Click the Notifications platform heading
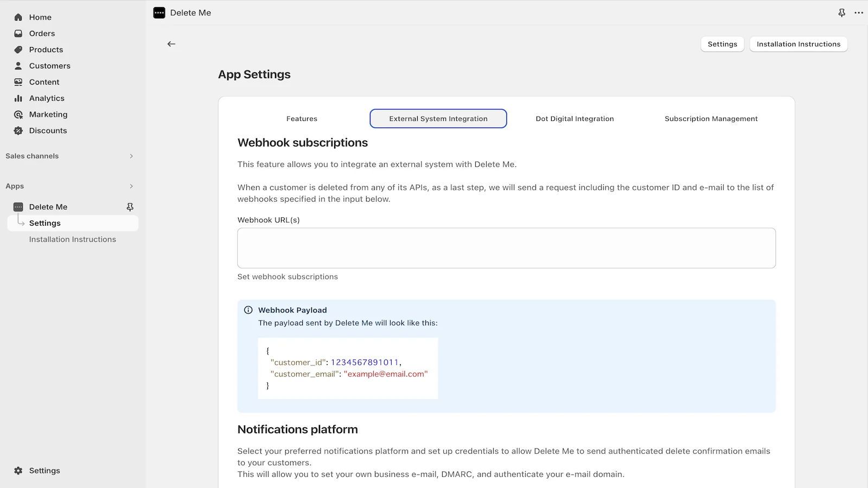Viewport: 868px width, 488px height. point(298,429)
